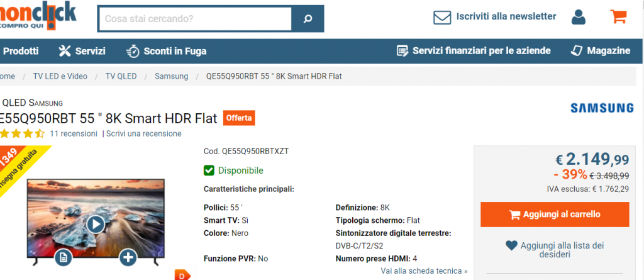Open Vai alla scheda tecnica link

click(424, 271)
